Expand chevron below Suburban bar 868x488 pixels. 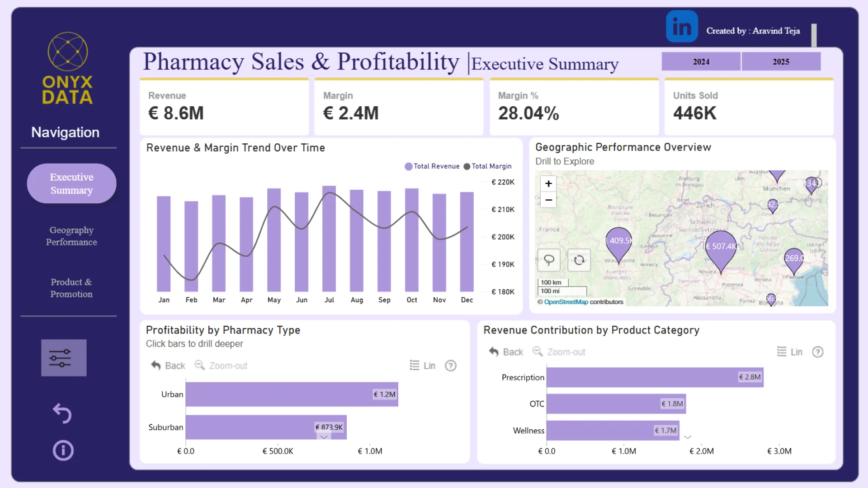[324, 437]
